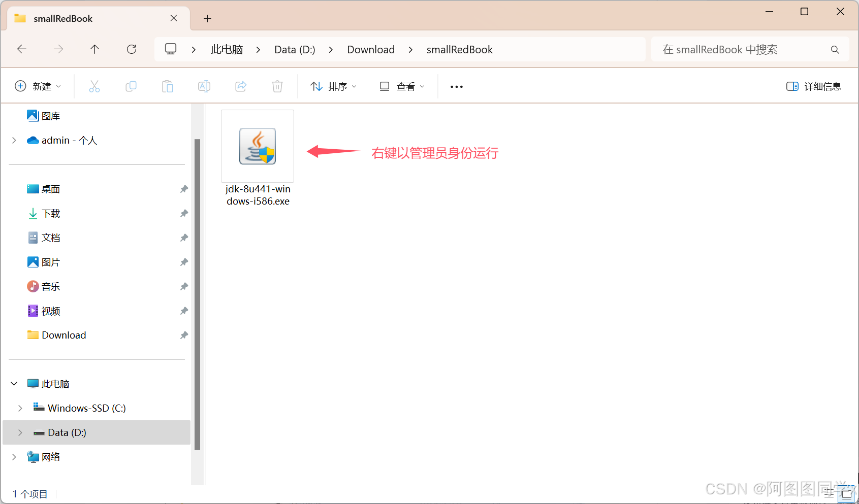Expand the 此电脑 tree node in sidebar

(x=14, y=384)
